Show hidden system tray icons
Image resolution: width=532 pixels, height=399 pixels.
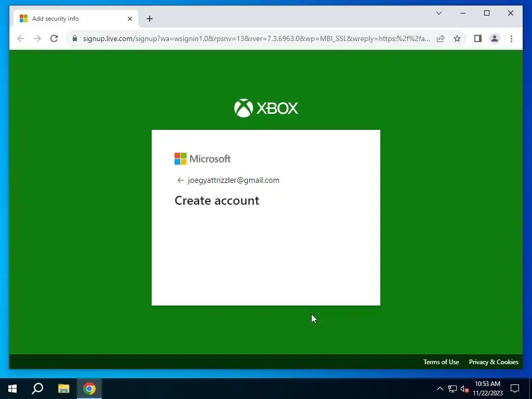440,389
